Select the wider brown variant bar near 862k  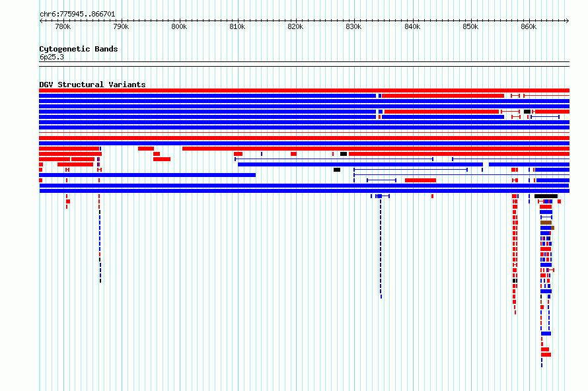(x=546, y=223)
